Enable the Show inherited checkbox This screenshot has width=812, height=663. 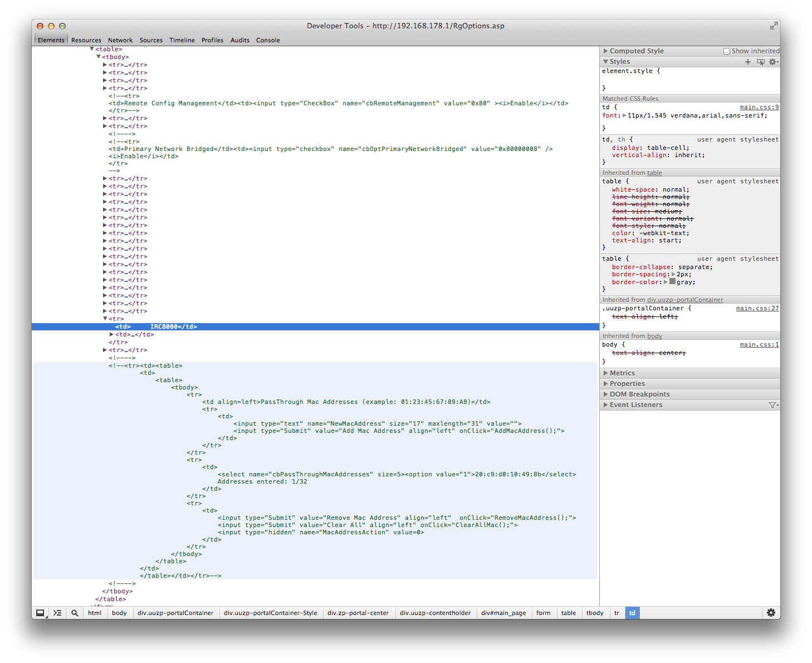pyautogui.click(x=727, y=51)
